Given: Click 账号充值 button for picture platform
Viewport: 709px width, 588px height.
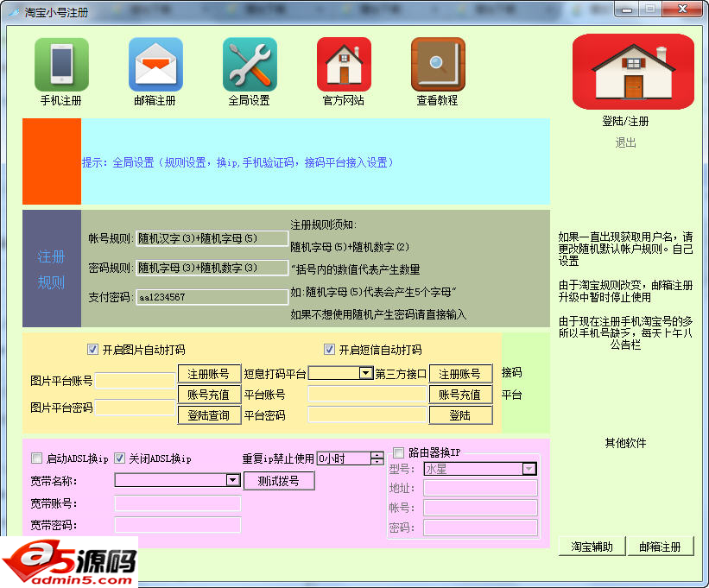Looking at the screenshot, I should pyautogui.click(x=209, y=395).
